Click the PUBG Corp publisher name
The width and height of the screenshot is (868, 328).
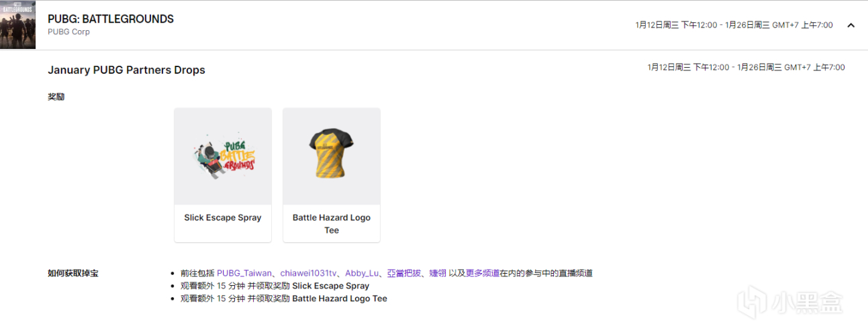68,32
